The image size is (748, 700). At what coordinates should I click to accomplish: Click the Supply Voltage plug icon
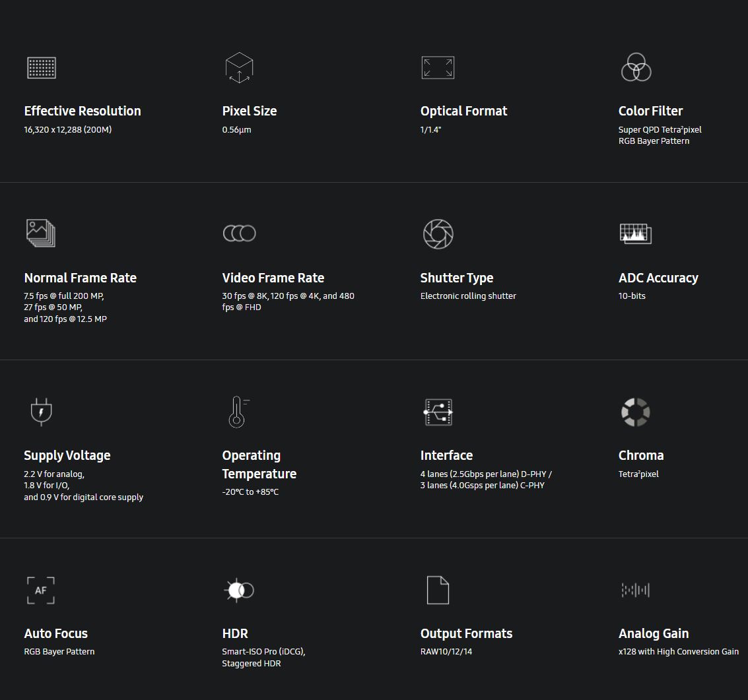(41, 412)
